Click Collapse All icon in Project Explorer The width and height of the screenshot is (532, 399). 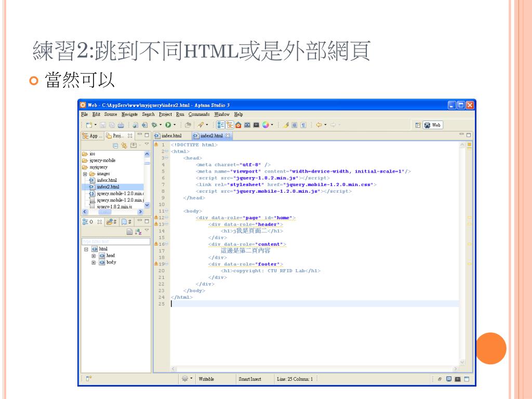pyautogui.click(x=115, y=145)
